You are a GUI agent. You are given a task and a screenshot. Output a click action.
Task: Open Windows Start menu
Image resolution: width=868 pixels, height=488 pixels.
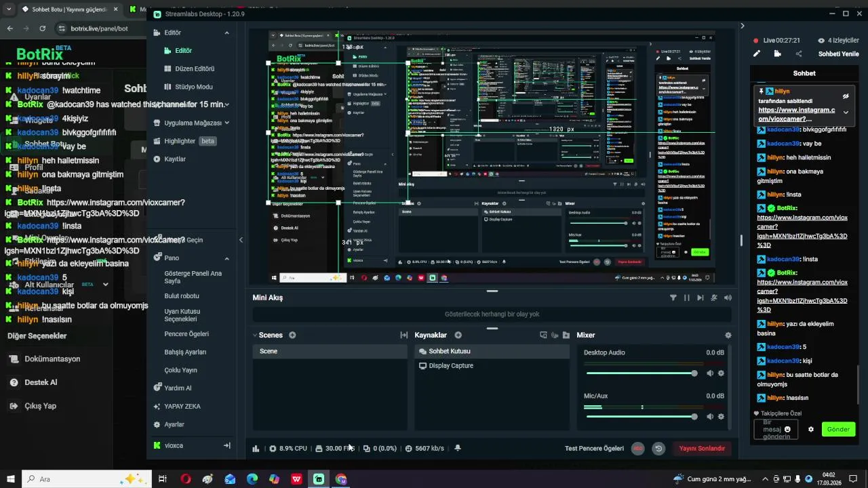click(x=11, y=479)
